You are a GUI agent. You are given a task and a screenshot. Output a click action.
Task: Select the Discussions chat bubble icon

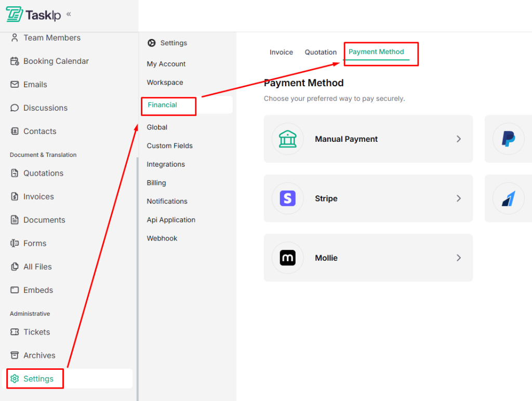click(15, 108)
